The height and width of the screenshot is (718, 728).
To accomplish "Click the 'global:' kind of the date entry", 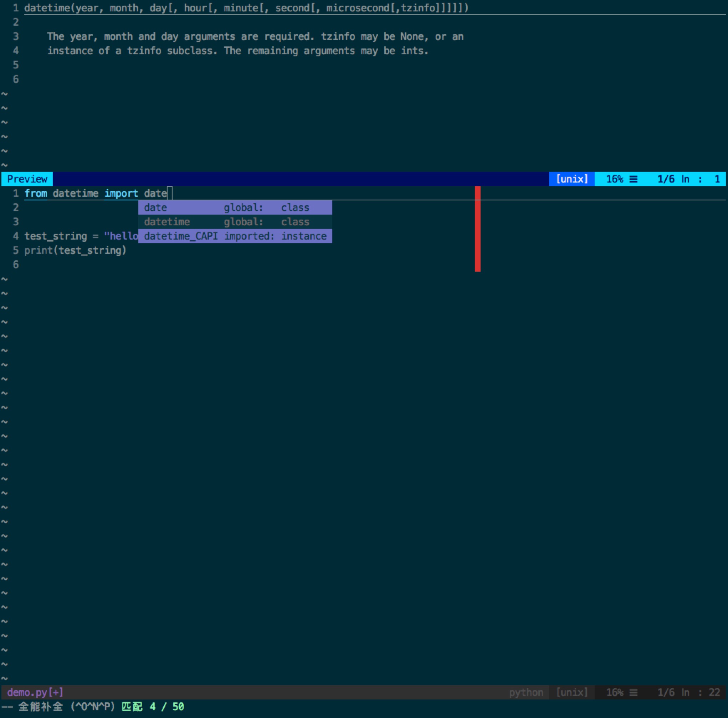I will tap(243, 207).
